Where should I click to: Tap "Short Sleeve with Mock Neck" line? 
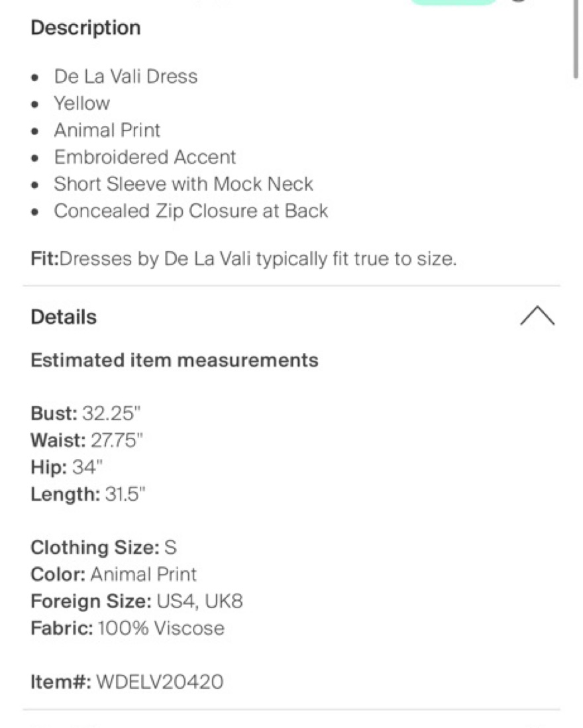click(184, 184)
